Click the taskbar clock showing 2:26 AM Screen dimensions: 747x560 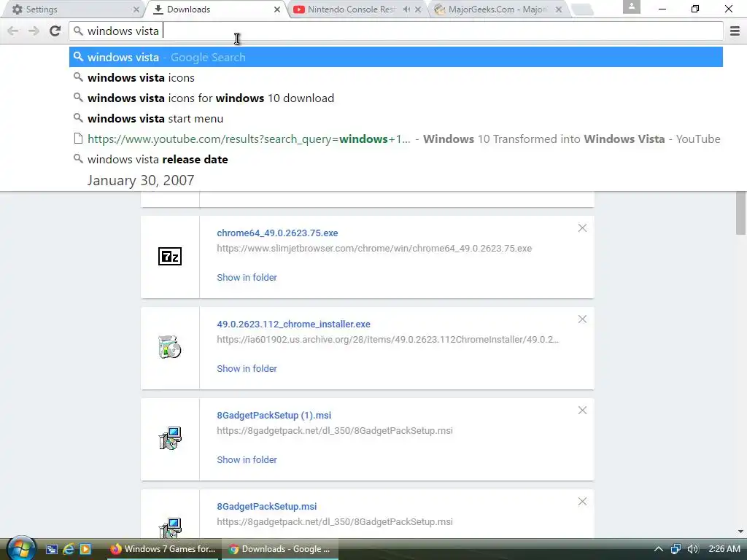click(x=724, y=549)
